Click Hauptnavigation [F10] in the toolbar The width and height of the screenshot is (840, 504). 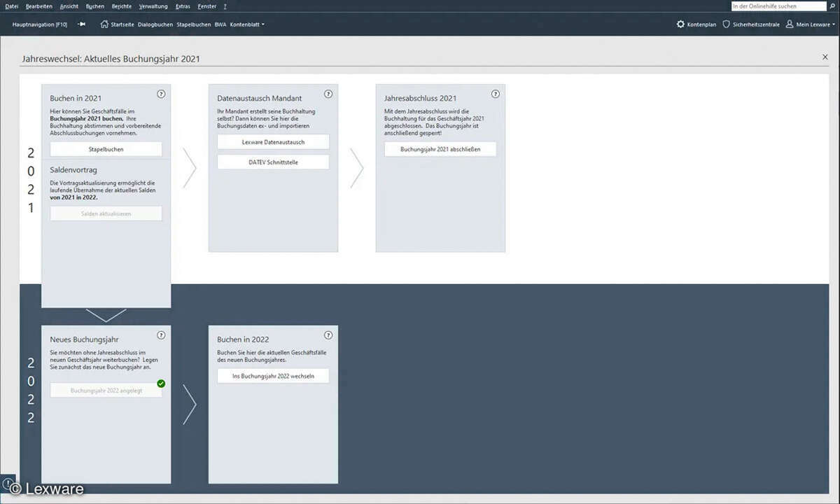pyautogui.click(x=40, y=24)
